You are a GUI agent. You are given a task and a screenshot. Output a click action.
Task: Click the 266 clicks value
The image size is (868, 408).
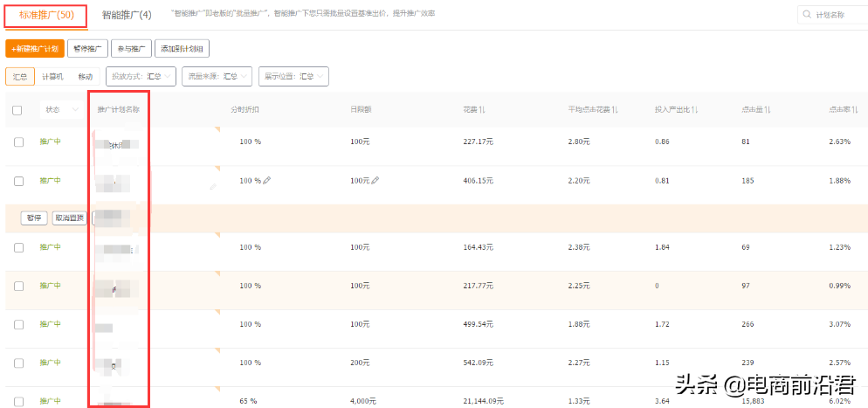[747, 324]
